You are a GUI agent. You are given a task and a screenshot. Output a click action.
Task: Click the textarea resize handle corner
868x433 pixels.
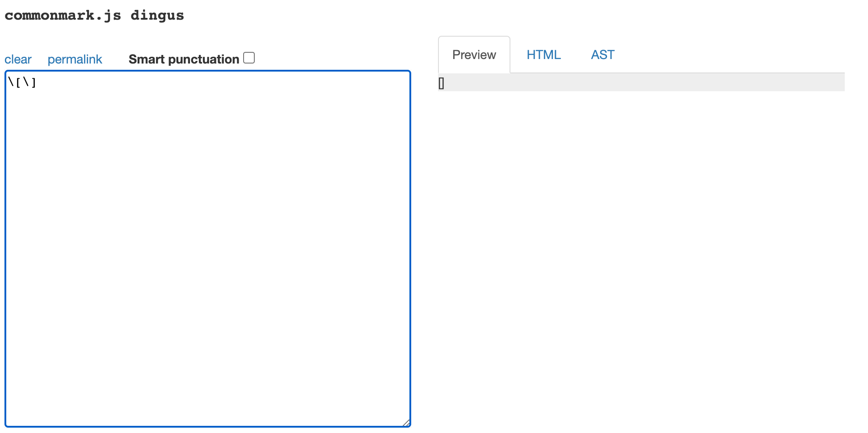point(406,423)
